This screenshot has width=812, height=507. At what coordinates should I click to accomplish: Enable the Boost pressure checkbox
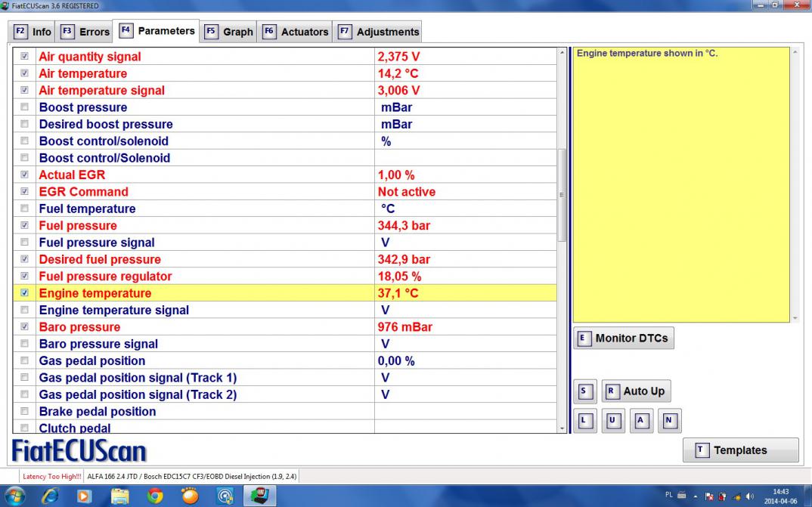click(25, 107)
